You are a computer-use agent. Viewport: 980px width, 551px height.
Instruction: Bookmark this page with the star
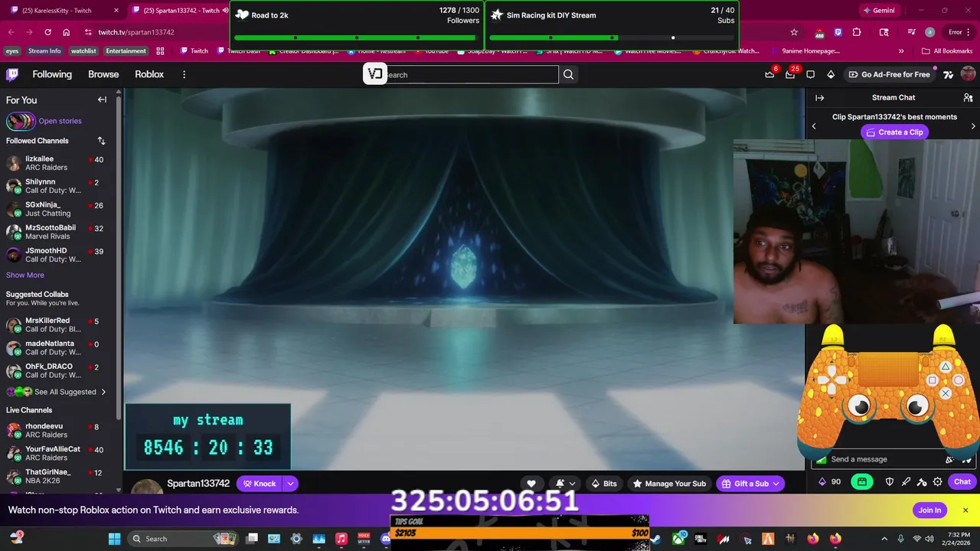pyautogui.click(x=794, y=32)
